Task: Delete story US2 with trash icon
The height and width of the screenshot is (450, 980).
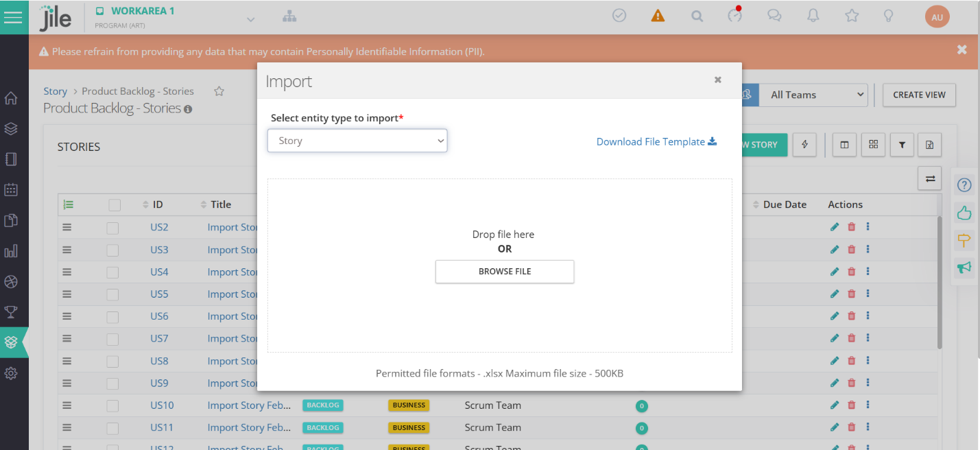Action: pyautogui.click(x=851, y=227)
